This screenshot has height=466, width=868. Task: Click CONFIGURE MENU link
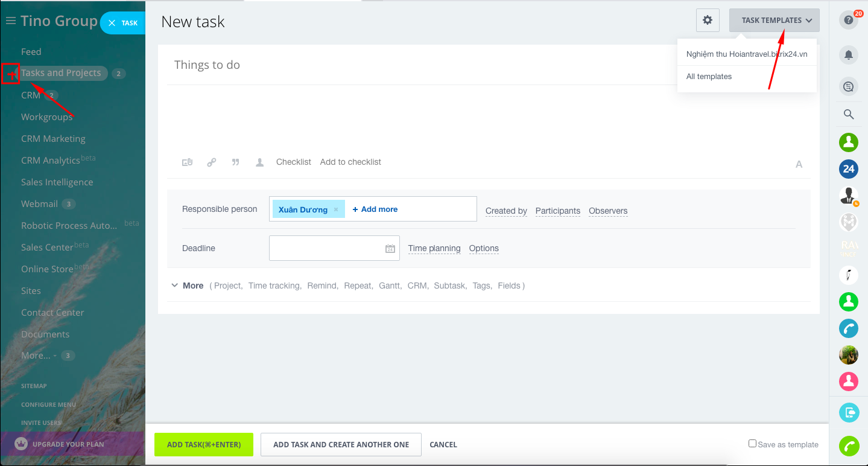pos(48,404)
